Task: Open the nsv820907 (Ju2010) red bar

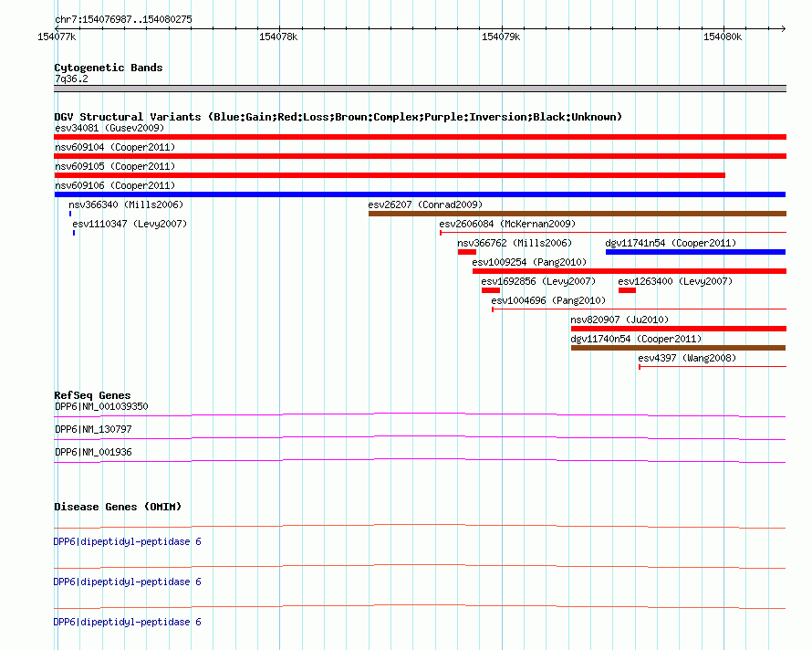Action: 679,329
